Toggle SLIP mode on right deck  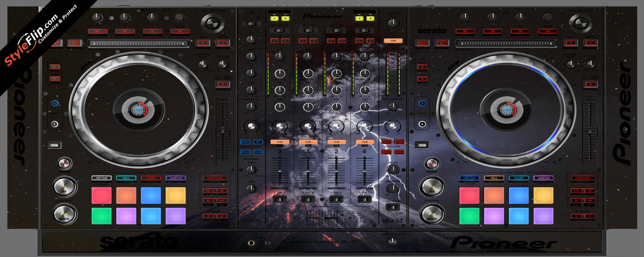pos(442,43)
